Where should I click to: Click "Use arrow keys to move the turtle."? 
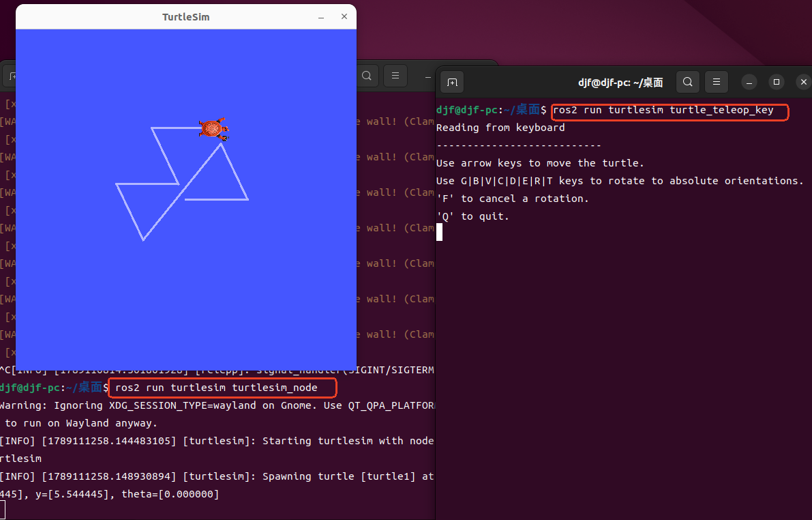point(540,163)
